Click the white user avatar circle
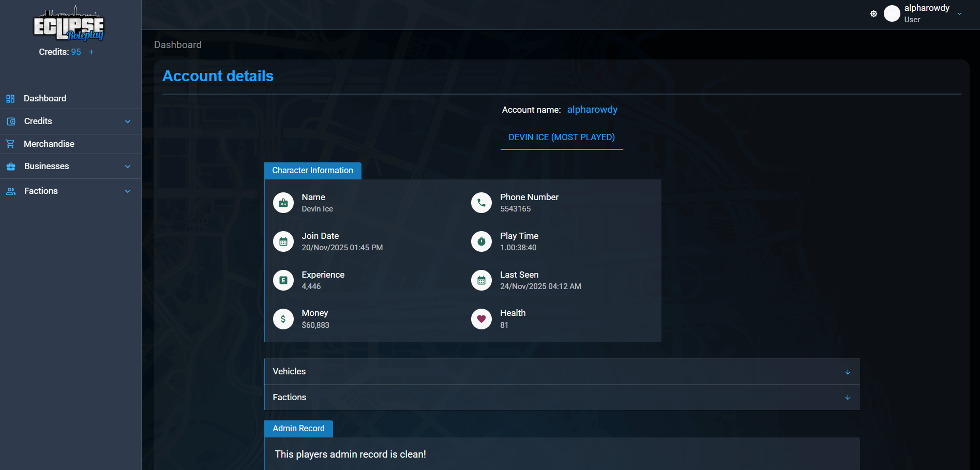The height and width of the screenshot is (470, 980). tap(892, 13)
